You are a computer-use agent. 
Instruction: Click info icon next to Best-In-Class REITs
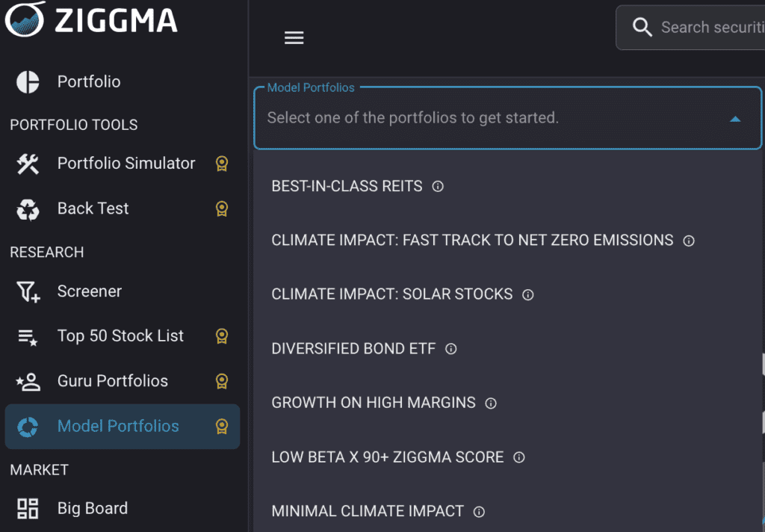pyautogui.click(x=438, y=187)
